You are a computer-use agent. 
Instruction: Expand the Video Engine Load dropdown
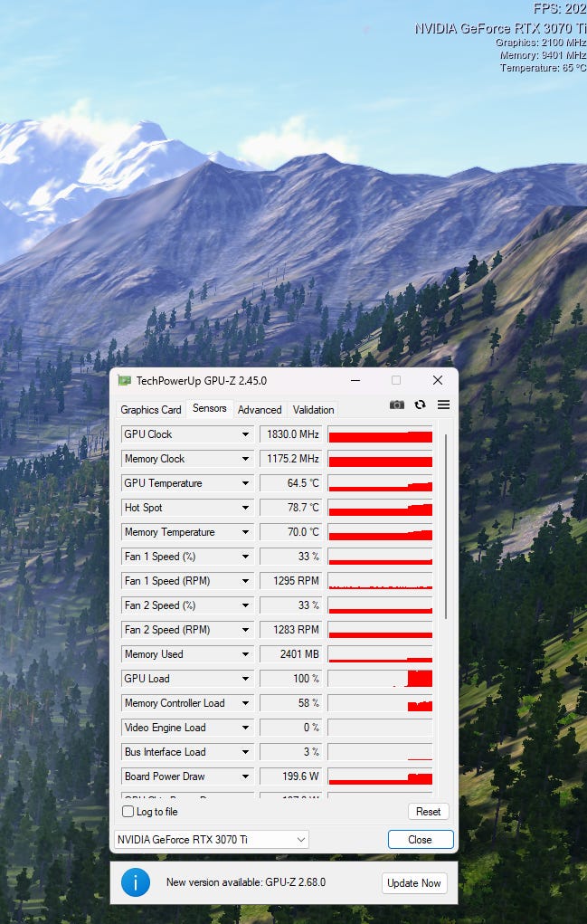coord(245,728)
